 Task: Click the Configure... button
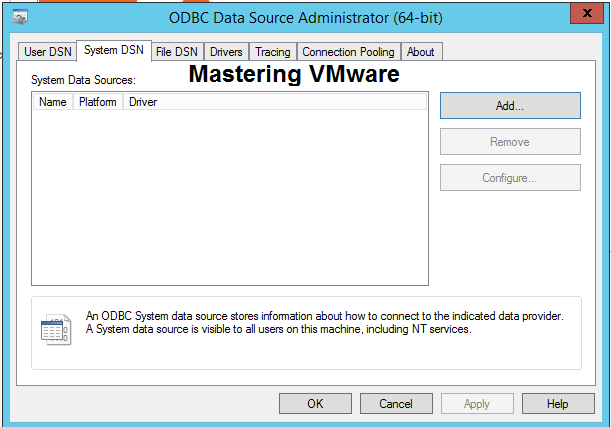click(x=510, y=178)
